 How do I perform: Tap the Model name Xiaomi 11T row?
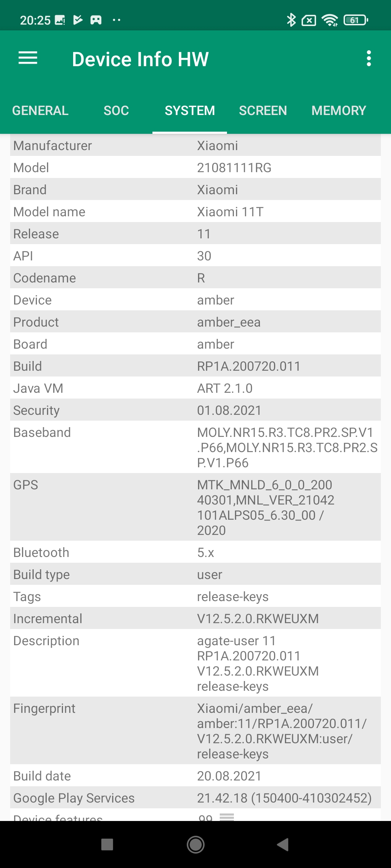195,212
